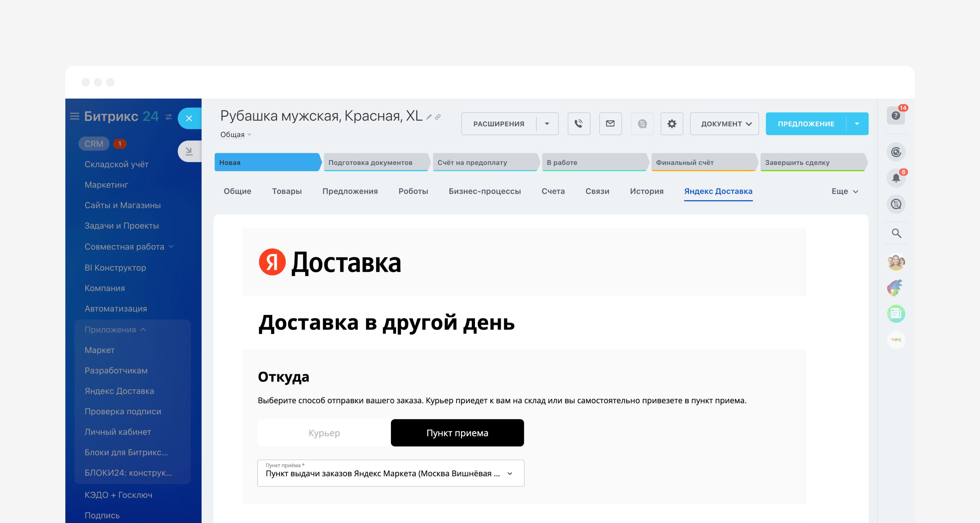
Task: Send an email with the envelope icon
Action: click(x=610, y=124)
